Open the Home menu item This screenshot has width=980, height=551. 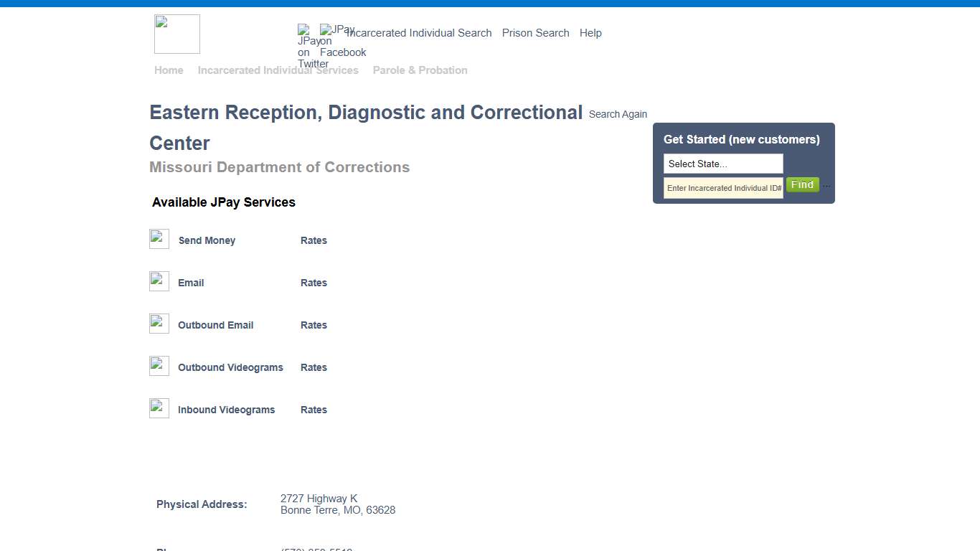pyautogui.click(x=169, y=70)
